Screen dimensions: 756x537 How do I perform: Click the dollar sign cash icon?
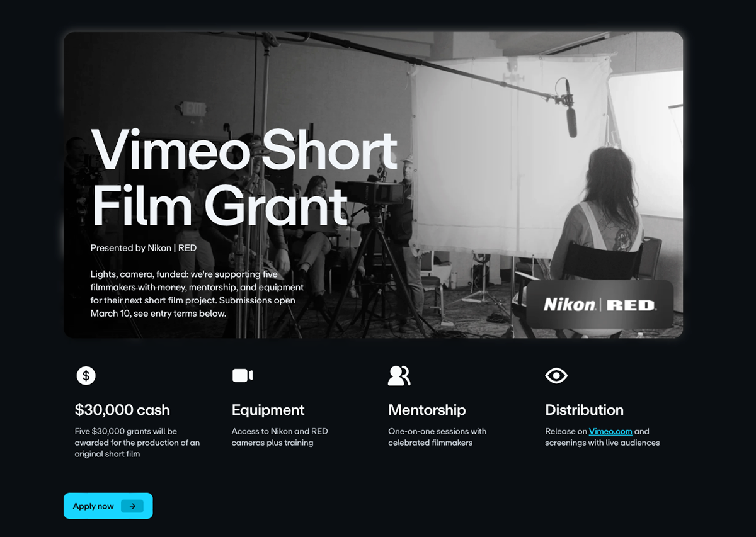86,376
